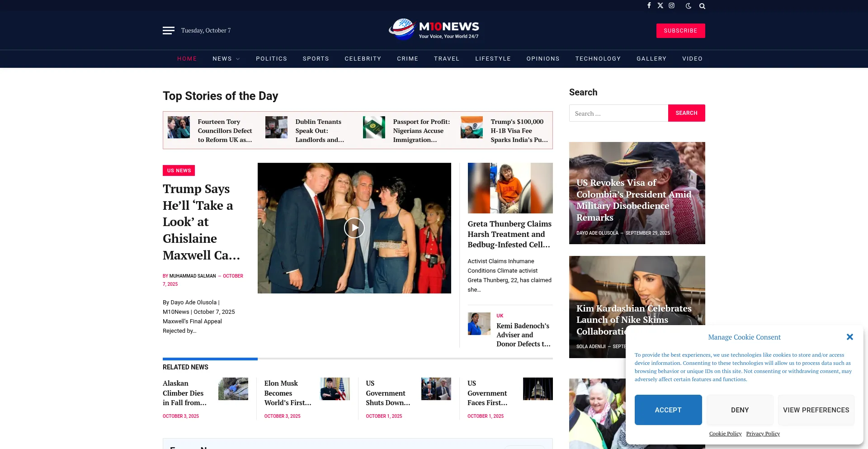Image resolution: width=868 pixels, height=449 pixels.
Task: Open the Instagram icon in the header
Action: click(x=672, y=6)
